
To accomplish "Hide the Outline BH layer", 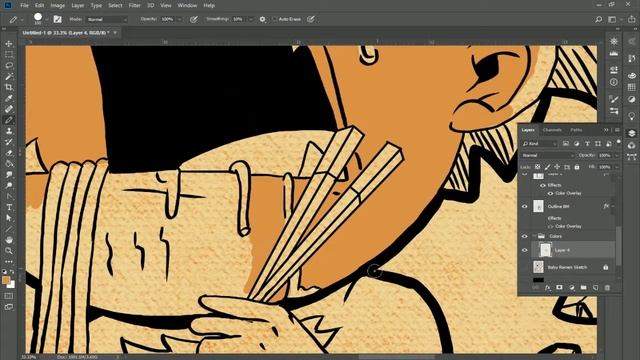I will [x=525, y=207].
